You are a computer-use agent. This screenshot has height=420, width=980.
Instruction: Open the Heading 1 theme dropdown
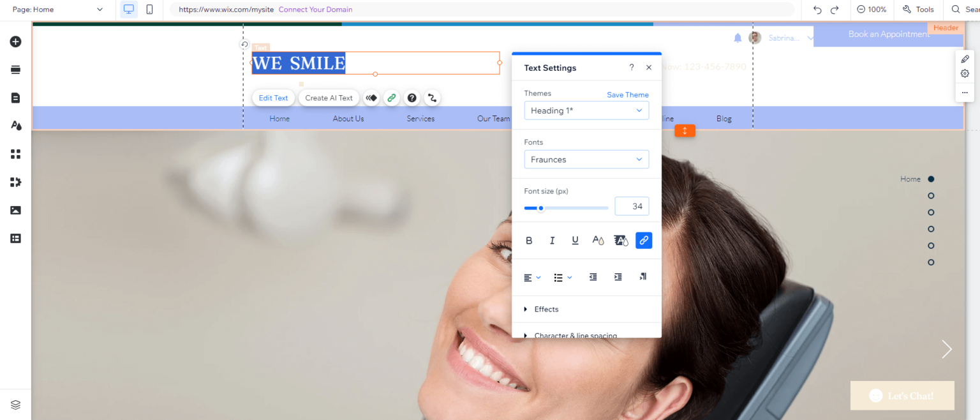point(586,110)
